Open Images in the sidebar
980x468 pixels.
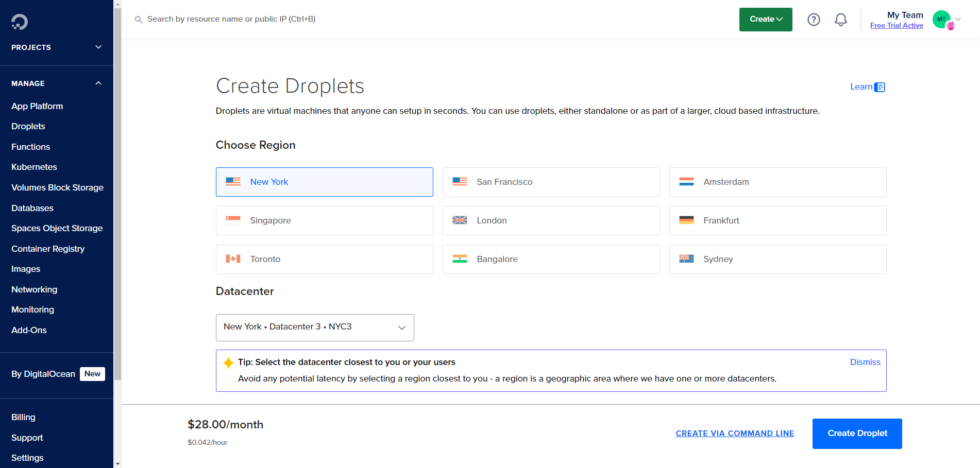click(x=26, y=269)
